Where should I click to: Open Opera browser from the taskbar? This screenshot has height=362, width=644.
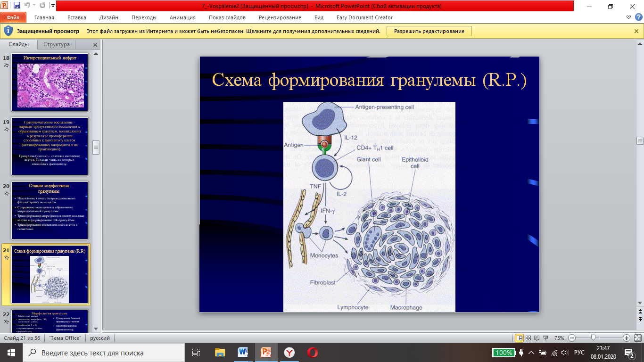pos(312,353)
